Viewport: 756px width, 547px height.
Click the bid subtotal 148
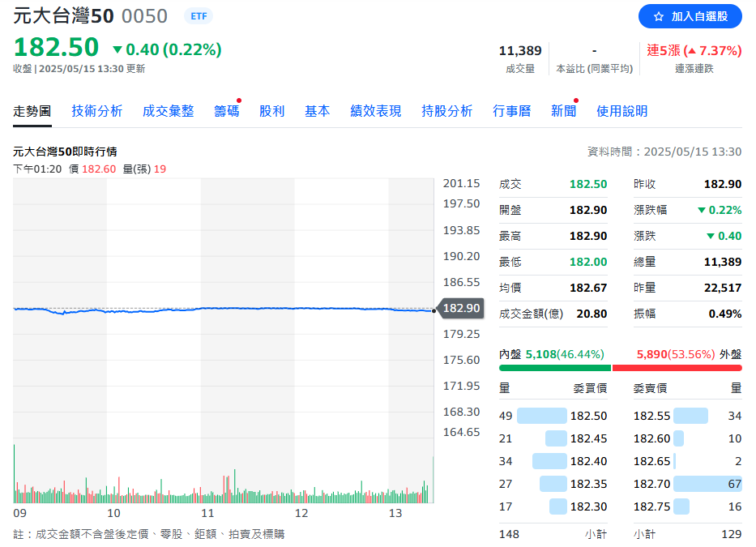509,535
